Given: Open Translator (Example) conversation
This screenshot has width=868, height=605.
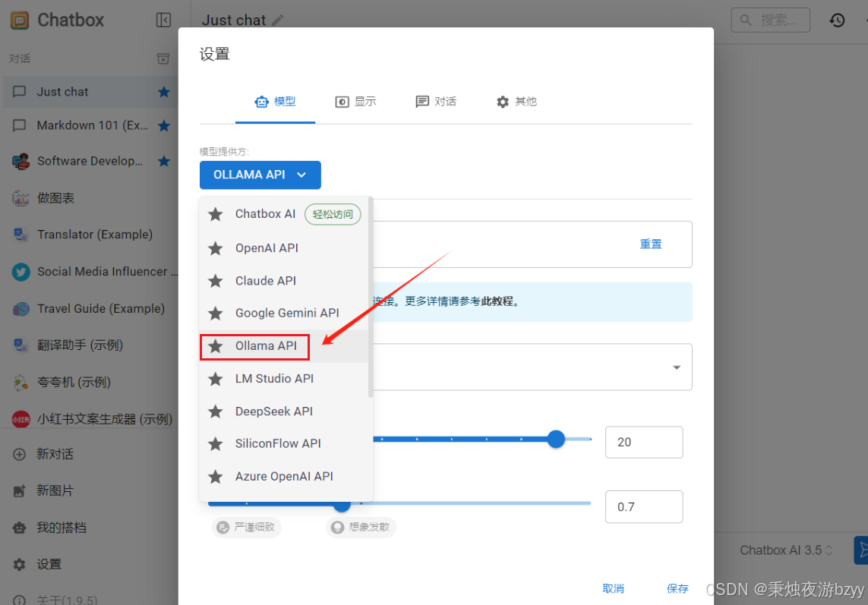Looking at the screenshot, I should (x=89, y=234).
